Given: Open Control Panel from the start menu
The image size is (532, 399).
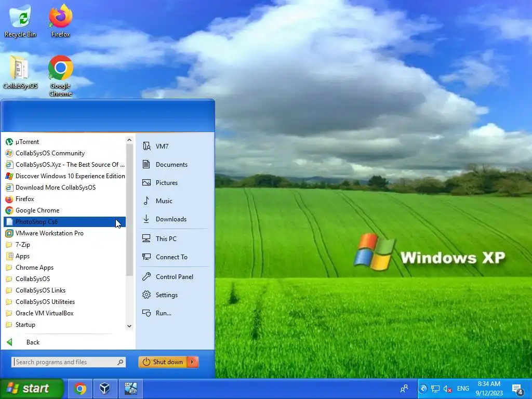Looking at the screenshot, I should click(x=175, y=277).
